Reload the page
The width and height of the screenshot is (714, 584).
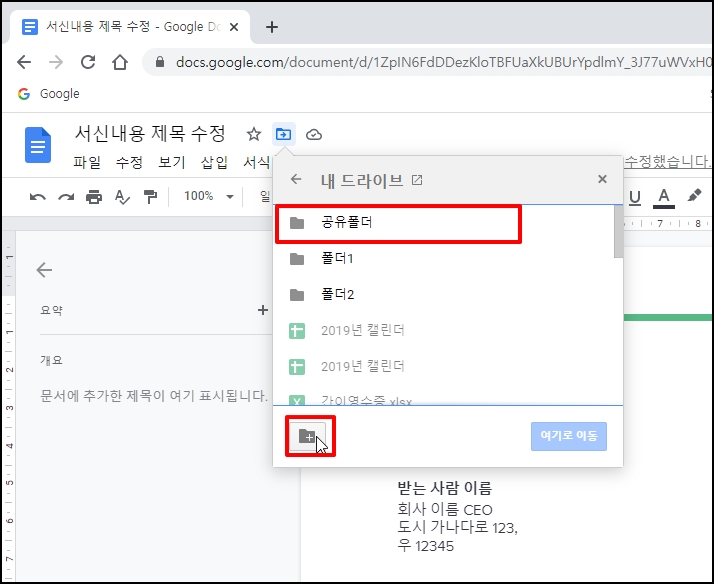pyautogui.click(x=88, y=62)
